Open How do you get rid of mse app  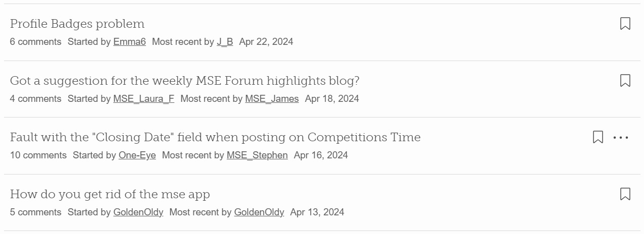tap(110, 194)
